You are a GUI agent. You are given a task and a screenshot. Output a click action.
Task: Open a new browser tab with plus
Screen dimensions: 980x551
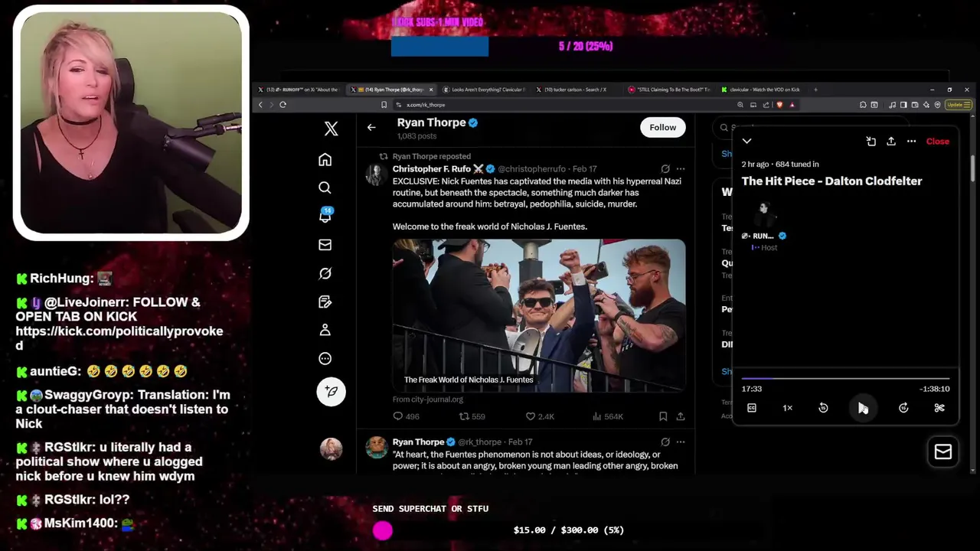pos(815,90)
